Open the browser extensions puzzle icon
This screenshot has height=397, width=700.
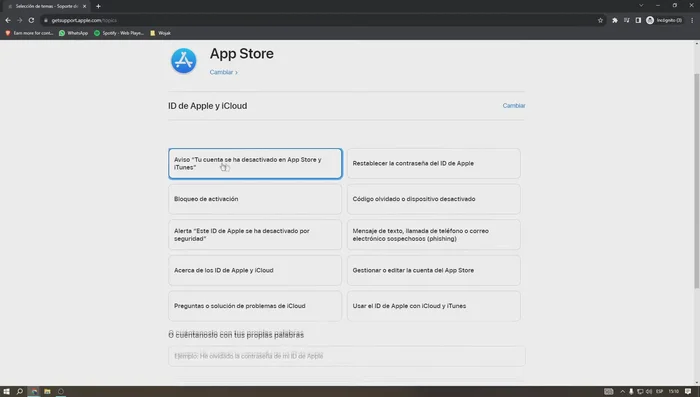[615, 20]
